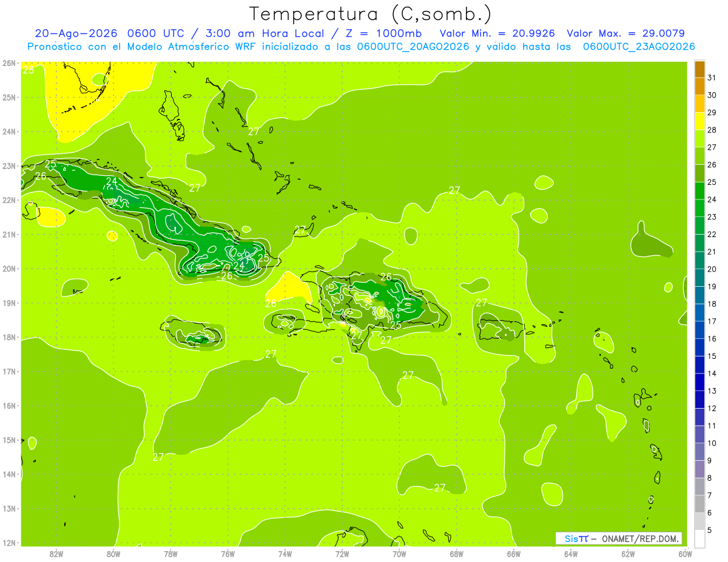Click the title "Temperatura (C,somb.)"
This screenshot has width=728, height=562.
[x=370, y=14]
